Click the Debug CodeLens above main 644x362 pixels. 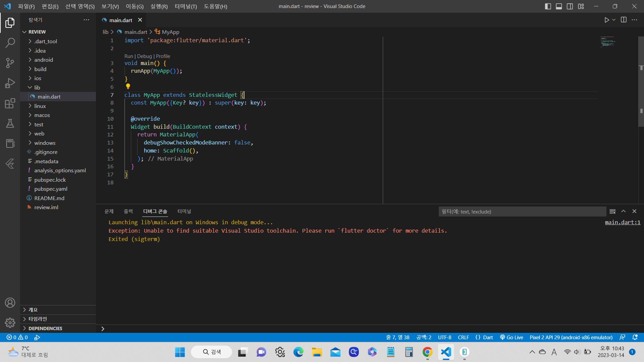(145, 56)
